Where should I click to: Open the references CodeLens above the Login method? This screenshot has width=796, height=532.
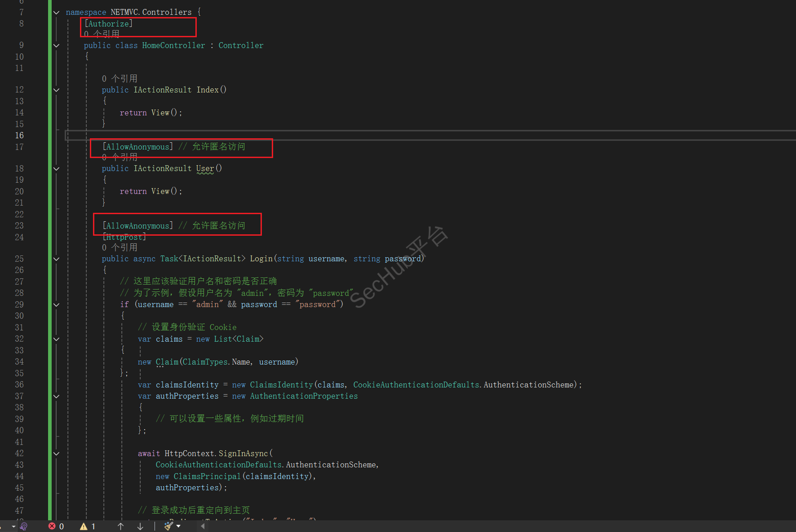(119, 247)
